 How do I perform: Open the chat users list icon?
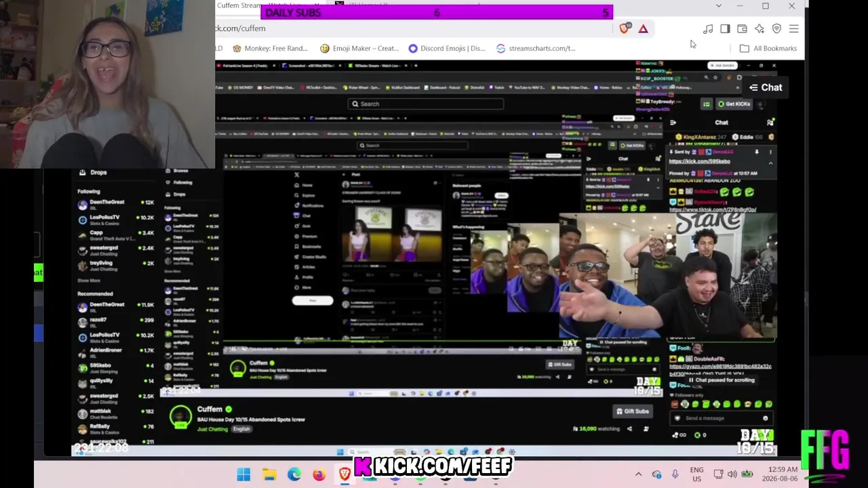770,123
